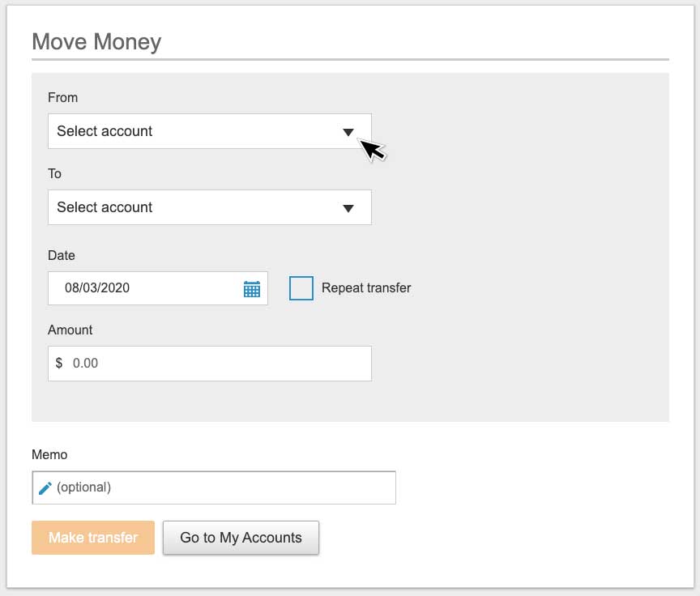Click the dollar sign in Amount field
Image resolution: width=700 pixels, height=596 pixels.
[x=59, y=364]
